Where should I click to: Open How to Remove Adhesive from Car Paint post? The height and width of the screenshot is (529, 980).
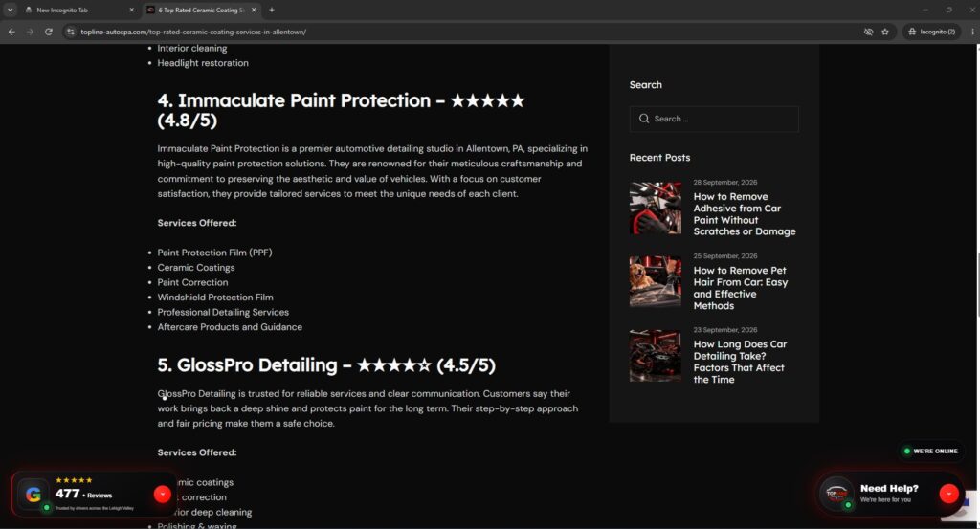pos(745,214)
